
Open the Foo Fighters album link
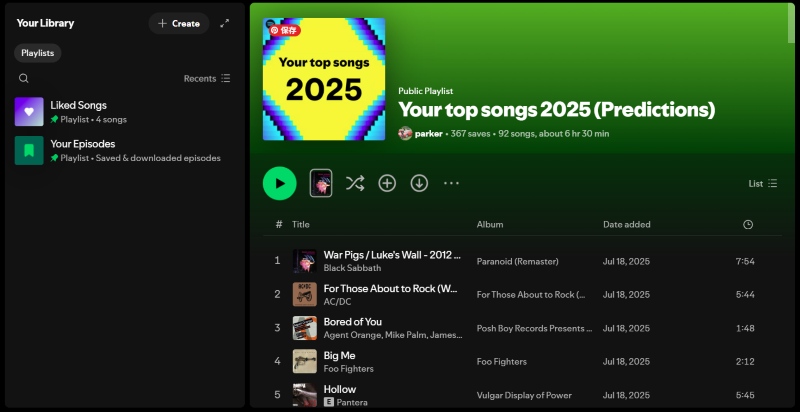click(502, 362)
